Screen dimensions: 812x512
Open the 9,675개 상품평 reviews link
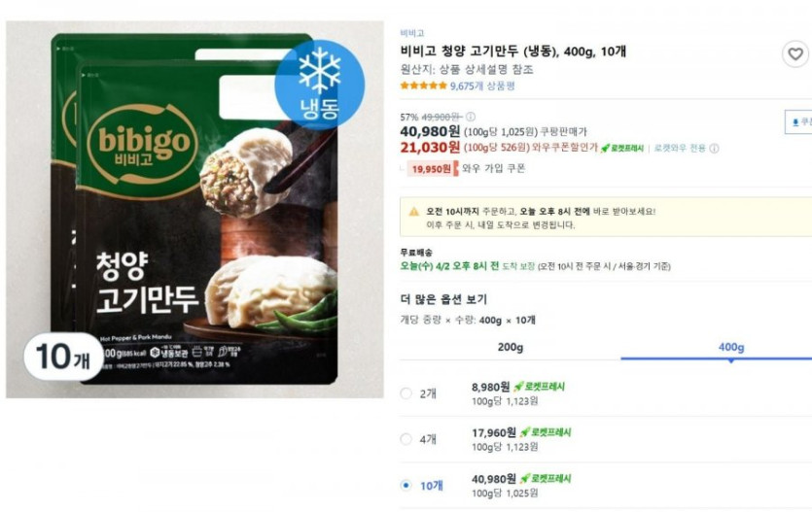482,85
